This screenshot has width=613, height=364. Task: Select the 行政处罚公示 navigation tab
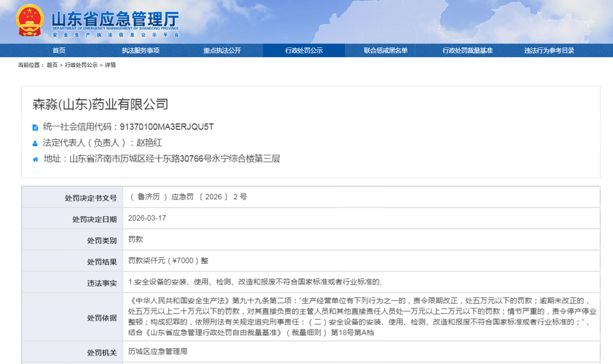[304, 50]
